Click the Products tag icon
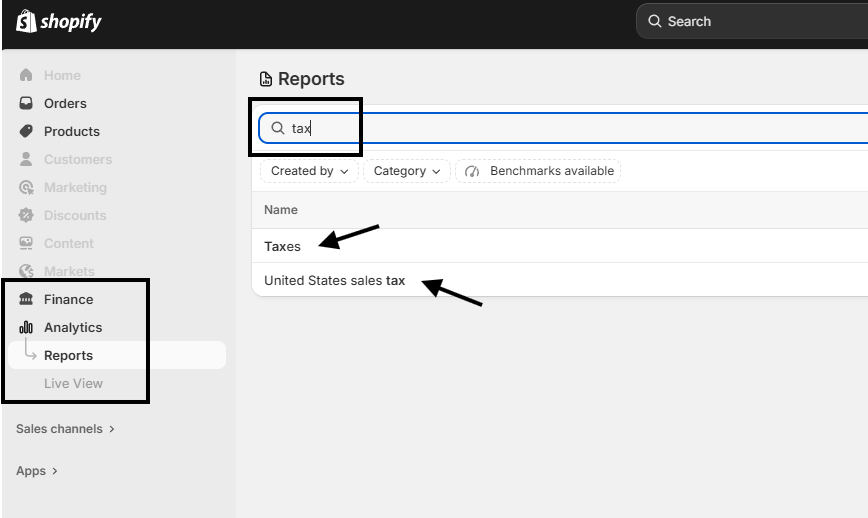The width and height of the screenshot is (868, 518). coord(26,131)
